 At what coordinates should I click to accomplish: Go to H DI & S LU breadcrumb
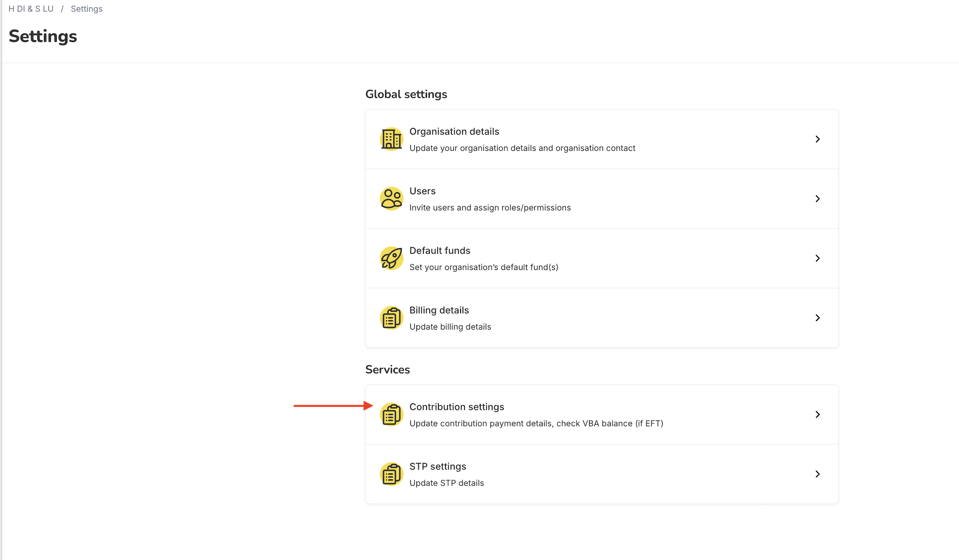point(31,9)
